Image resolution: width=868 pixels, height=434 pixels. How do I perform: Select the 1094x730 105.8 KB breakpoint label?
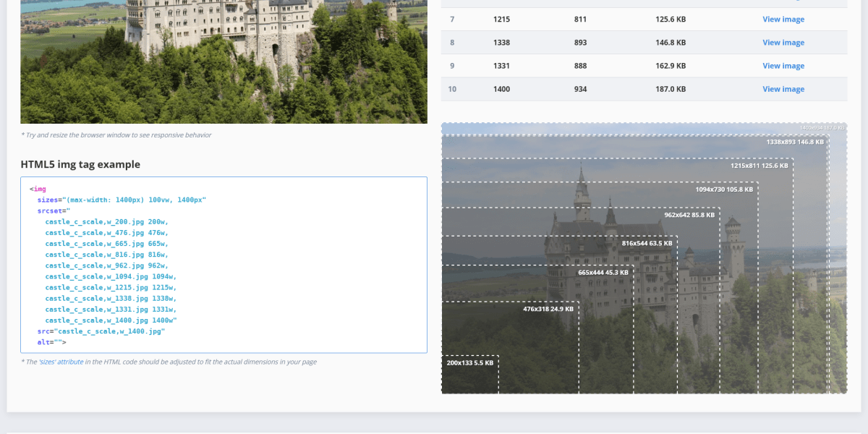(724, 190)
